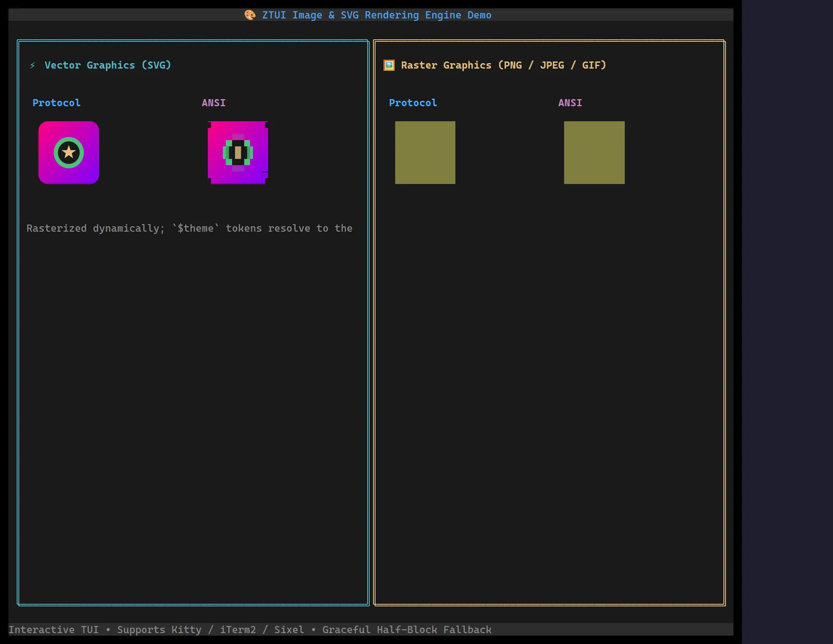Click the 'Protocol' label in the Raster Graphics panel
The image size is (833, 644).
pyautogui.click(x=413, y=103)
